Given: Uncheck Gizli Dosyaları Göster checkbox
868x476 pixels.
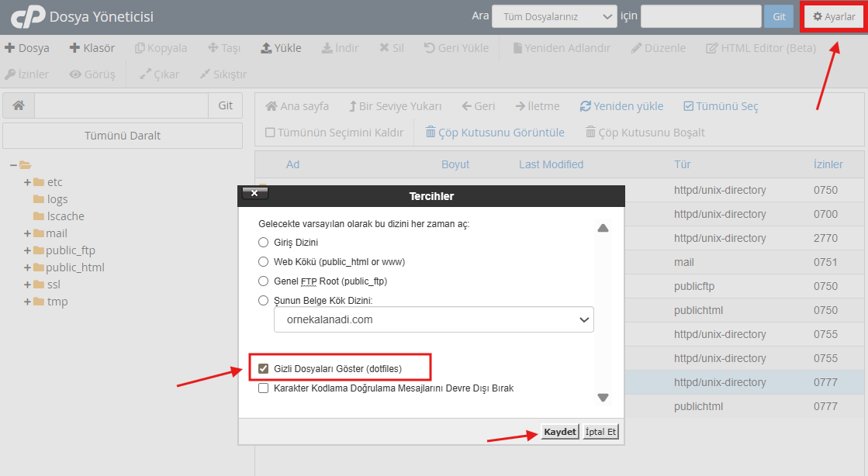Looking at the screenshot, I should point(264,369).
